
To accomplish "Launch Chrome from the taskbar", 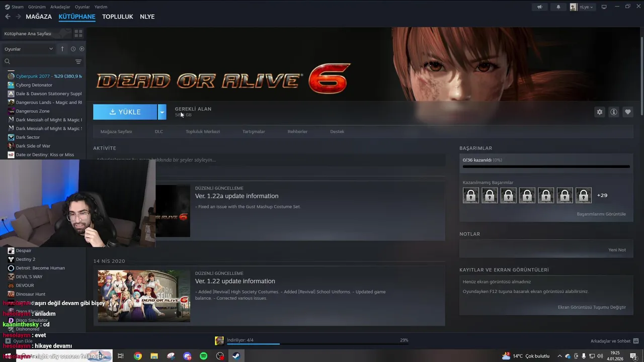I will coord(138,356).
